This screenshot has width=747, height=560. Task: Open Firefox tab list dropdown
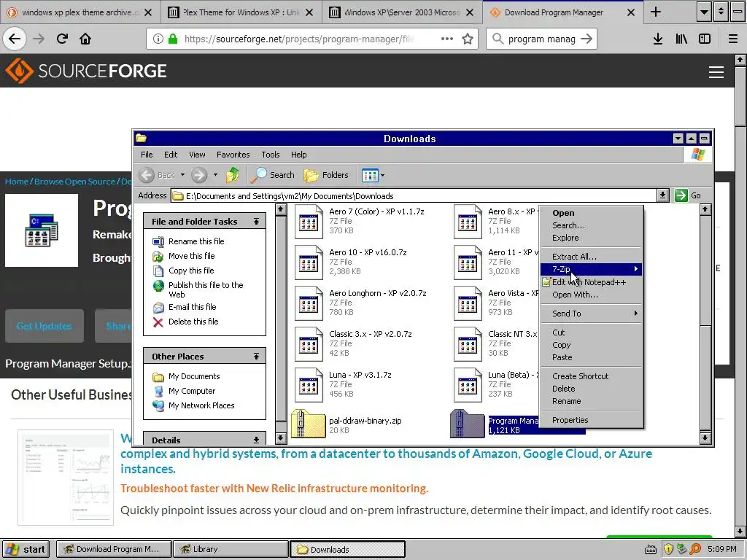[704, 12]
